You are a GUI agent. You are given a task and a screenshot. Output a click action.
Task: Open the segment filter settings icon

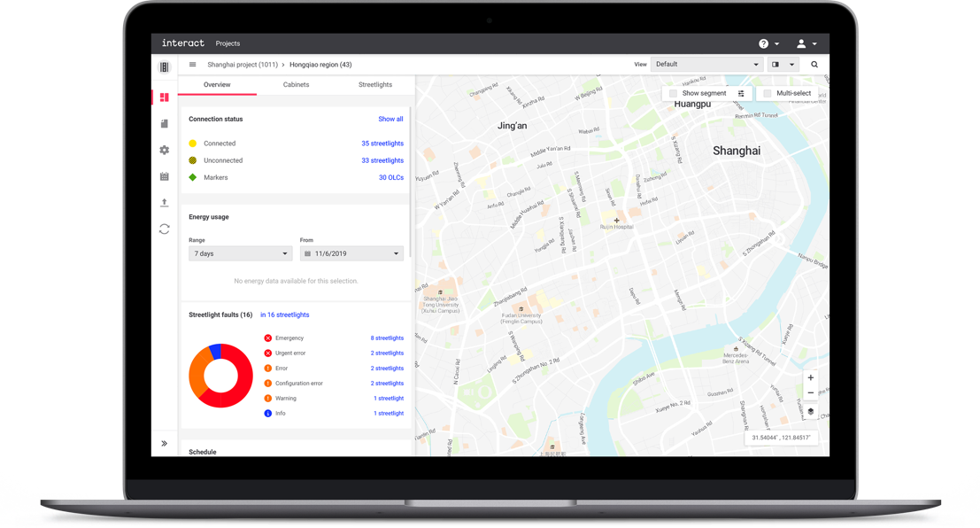[741, 93]
